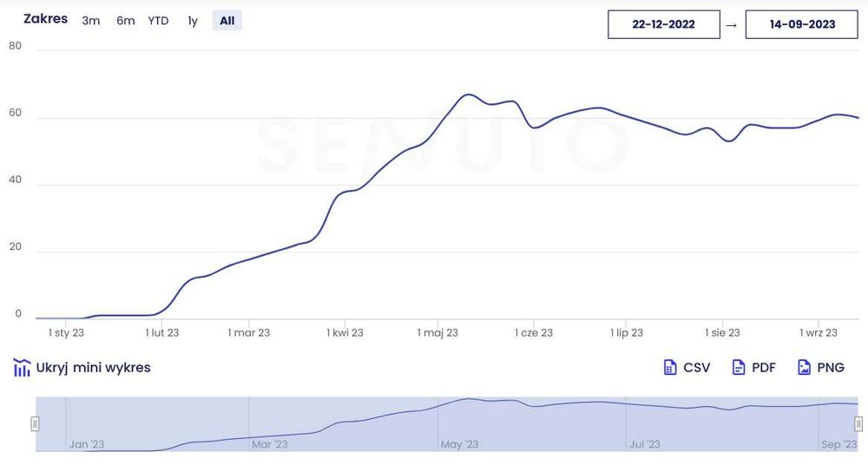Click the PDF download label

coord(764,368)
